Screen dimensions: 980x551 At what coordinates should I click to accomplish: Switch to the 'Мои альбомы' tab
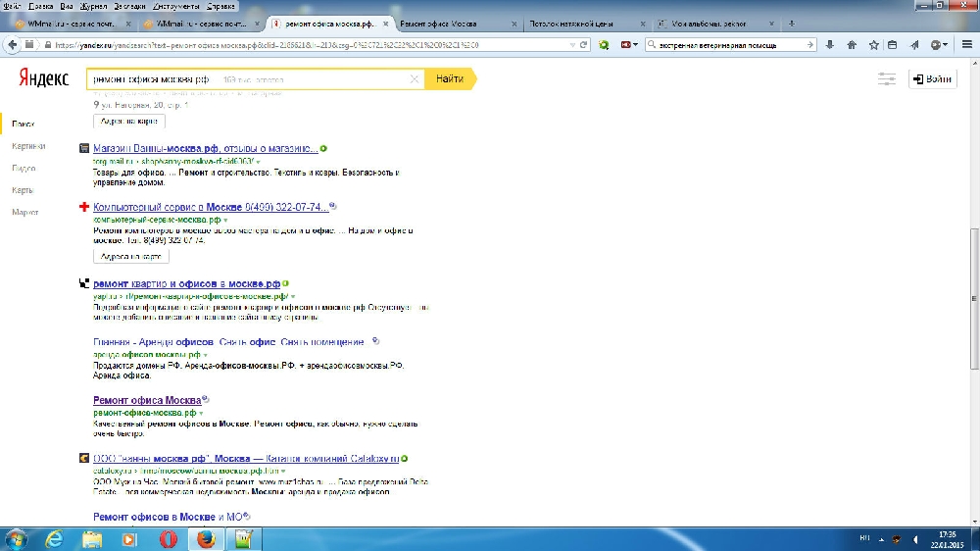714,24
